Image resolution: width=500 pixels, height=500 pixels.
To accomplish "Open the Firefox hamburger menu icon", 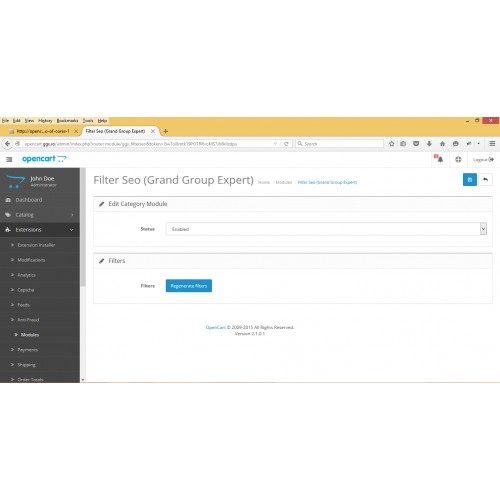I will click(x=492, y=144).
